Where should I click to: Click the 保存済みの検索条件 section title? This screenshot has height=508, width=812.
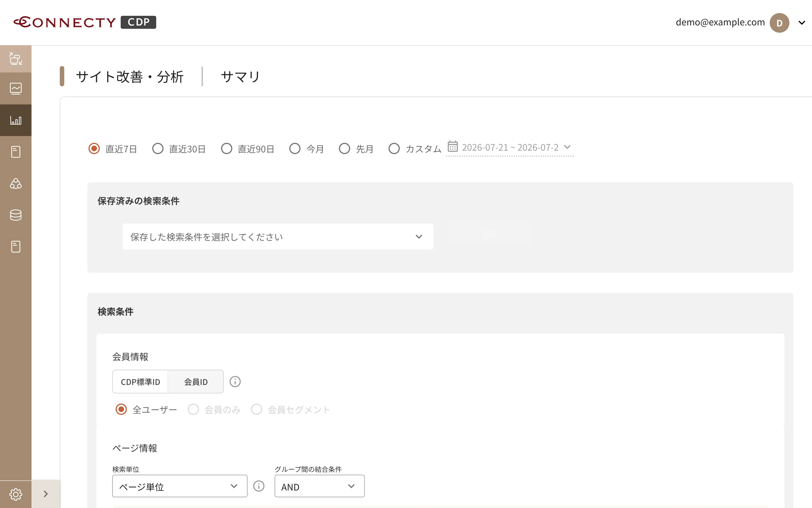point(138,201)
